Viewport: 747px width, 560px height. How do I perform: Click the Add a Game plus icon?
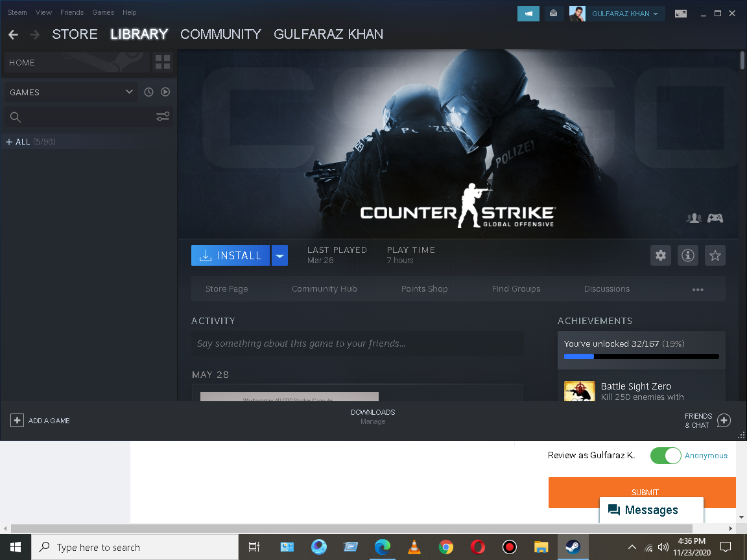click(17, 421)
